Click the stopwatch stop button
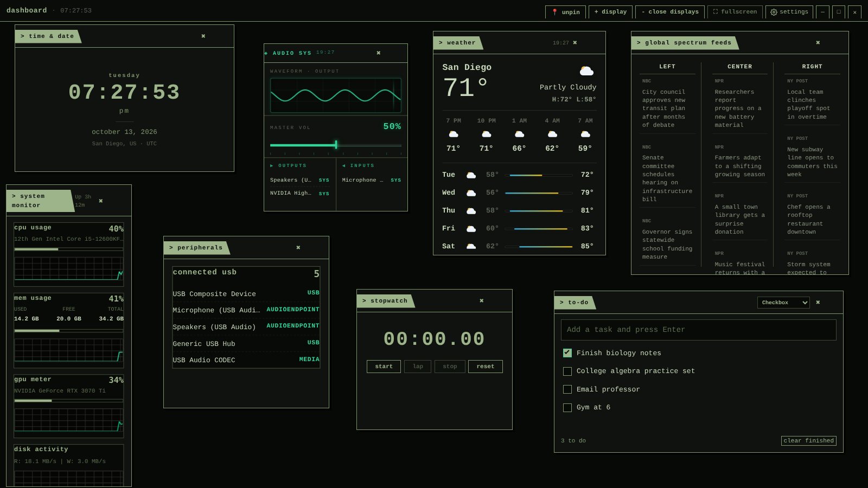This screenshot has width=868, height=488. 450,367
